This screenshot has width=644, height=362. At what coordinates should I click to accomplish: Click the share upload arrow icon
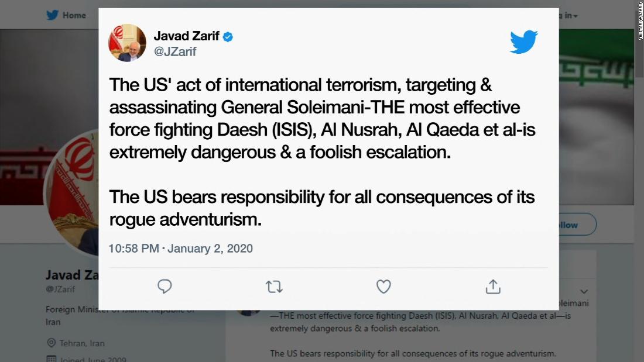point(493,287)
